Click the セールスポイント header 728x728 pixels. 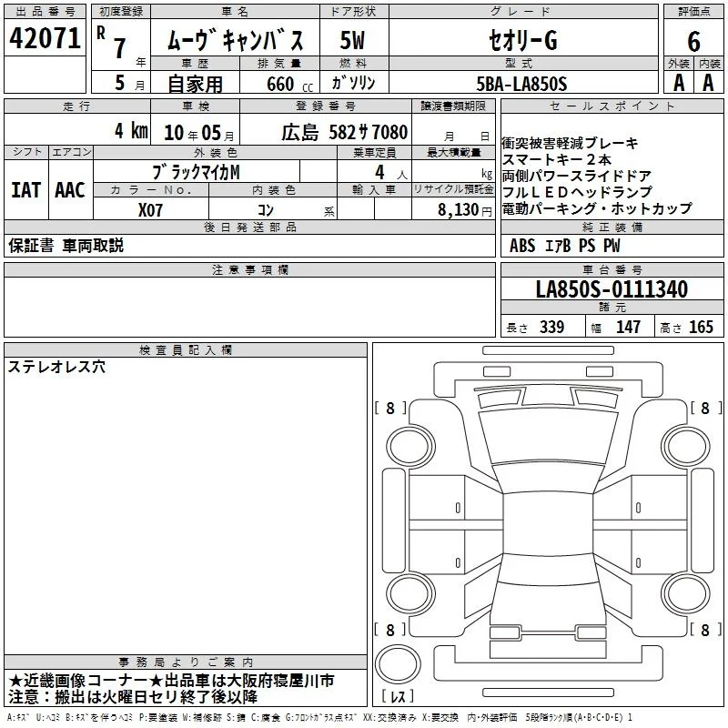tap(612, 106)
